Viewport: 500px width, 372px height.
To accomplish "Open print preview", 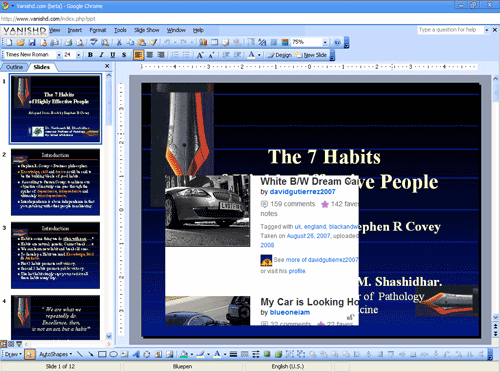I will tap(80, 42).
